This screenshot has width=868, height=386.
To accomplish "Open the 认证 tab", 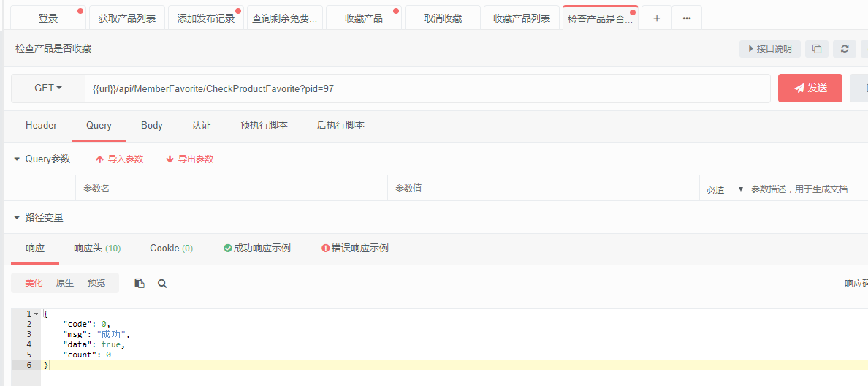I will click(x=202, y=126).
